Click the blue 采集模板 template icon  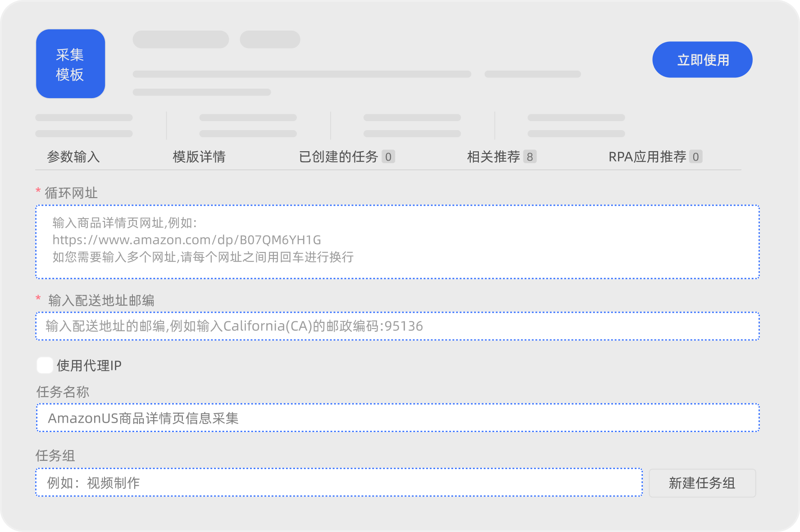coord(70,64)
